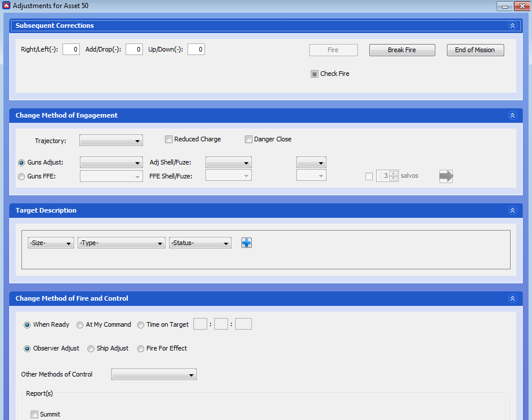Screen dimensions: 532x420
Task: Click the Adj Shell/Fuze: label
Action: coord(170,162)
